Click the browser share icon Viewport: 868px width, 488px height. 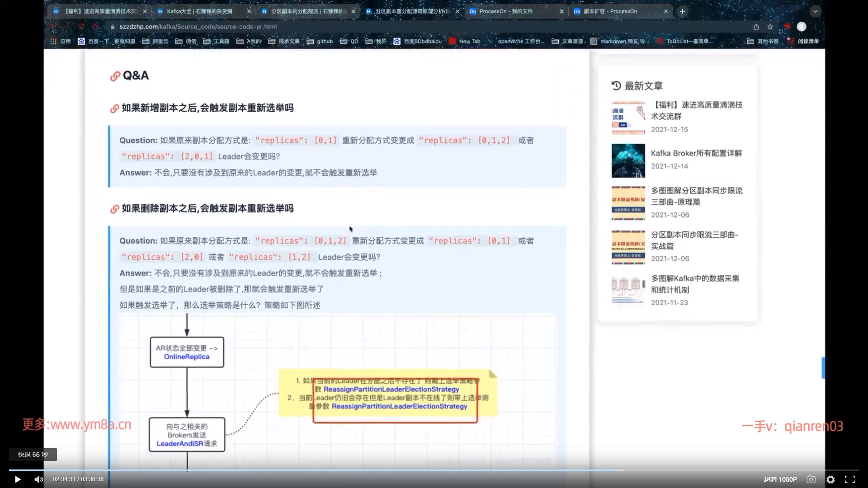click(756, 27)
